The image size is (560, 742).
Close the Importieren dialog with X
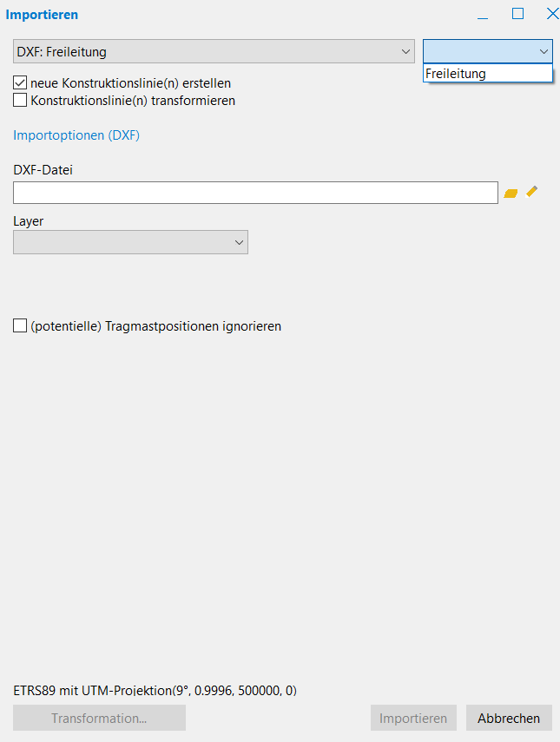[551, 14]
